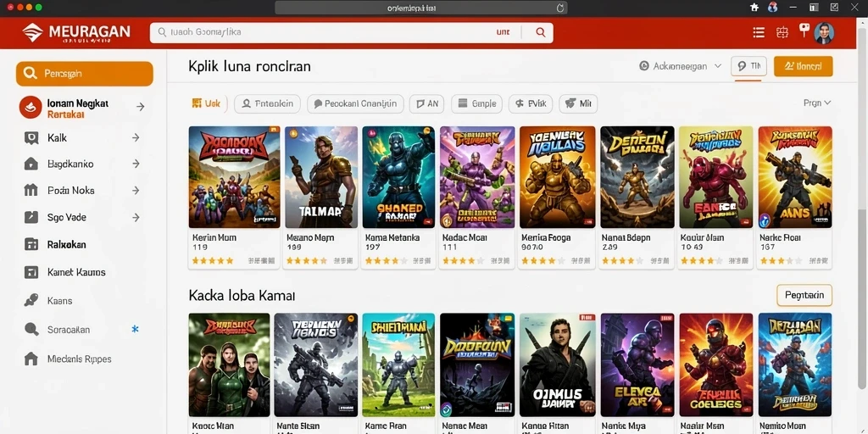868x434 pixels.
Task: Select the Pvlik filter chip
Action: pyautogui.click(x=531, y=103)
